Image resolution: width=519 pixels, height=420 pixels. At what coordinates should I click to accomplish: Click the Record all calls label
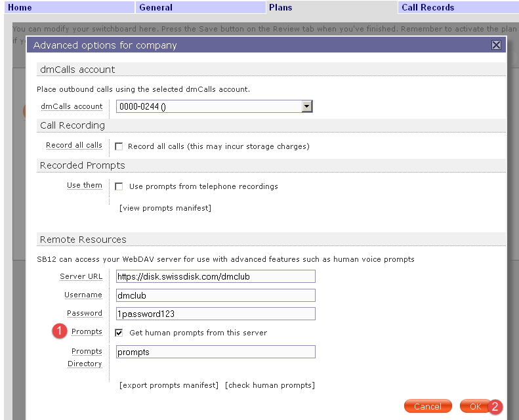tap(73, 145)
